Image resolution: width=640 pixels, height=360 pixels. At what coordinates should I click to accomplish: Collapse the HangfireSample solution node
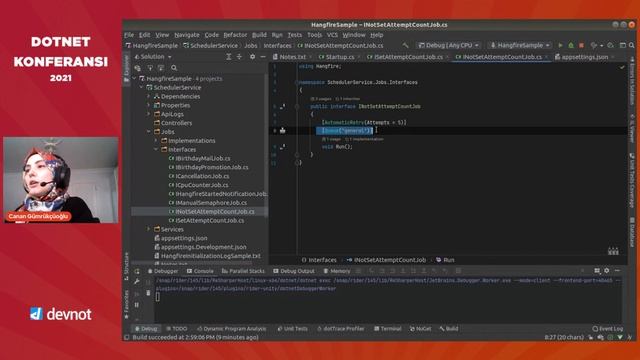click(x=134, y=78)
